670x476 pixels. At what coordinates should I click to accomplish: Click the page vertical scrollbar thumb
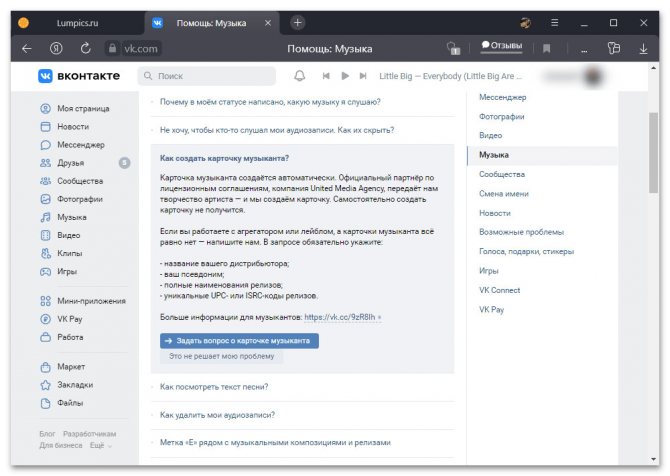(653, 153)
